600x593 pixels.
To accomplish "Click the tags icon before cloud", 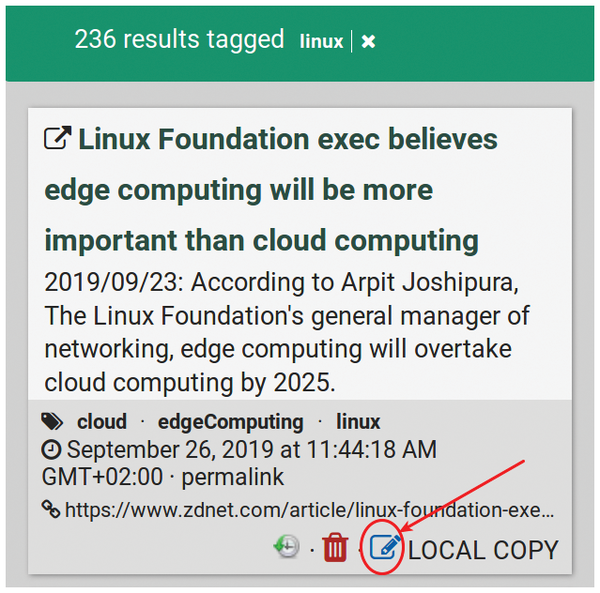I will pos(53,422).
